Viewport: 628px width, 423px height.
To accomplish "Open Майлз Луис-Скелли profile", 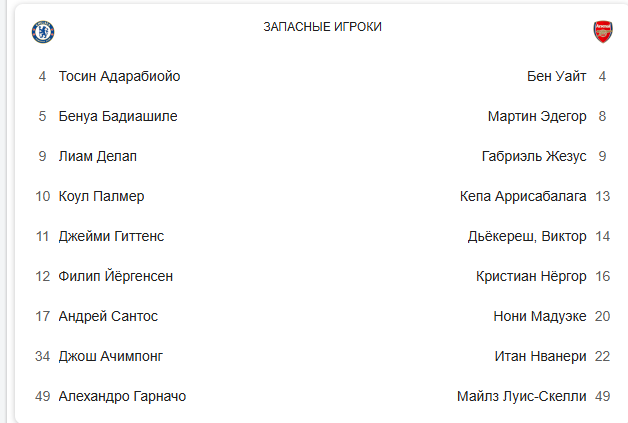I will coord(522,396).
